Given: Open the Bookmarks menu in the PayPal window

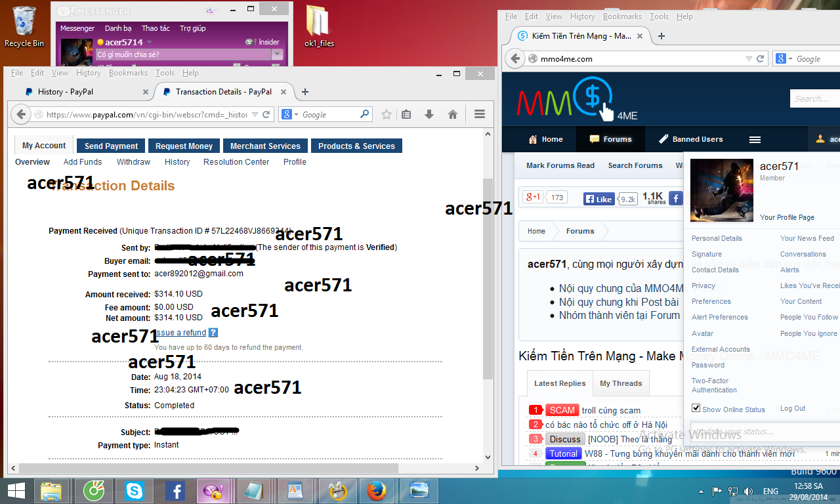Looking at the screenshot, I should pyautogui.click(x=129, y=73).
